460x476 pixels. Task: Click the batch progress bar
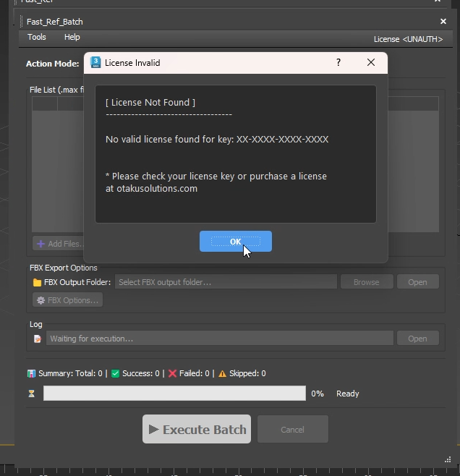point(174,394)
